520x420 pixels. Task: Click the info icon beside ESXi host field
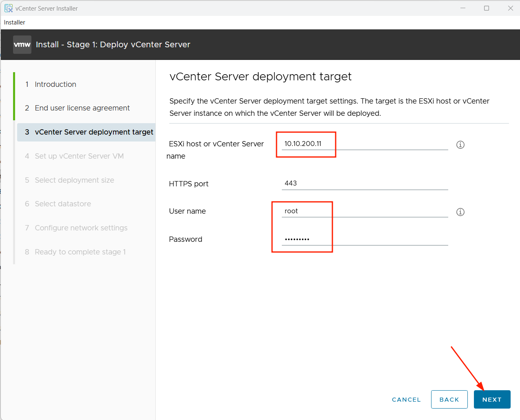point(460,145)
